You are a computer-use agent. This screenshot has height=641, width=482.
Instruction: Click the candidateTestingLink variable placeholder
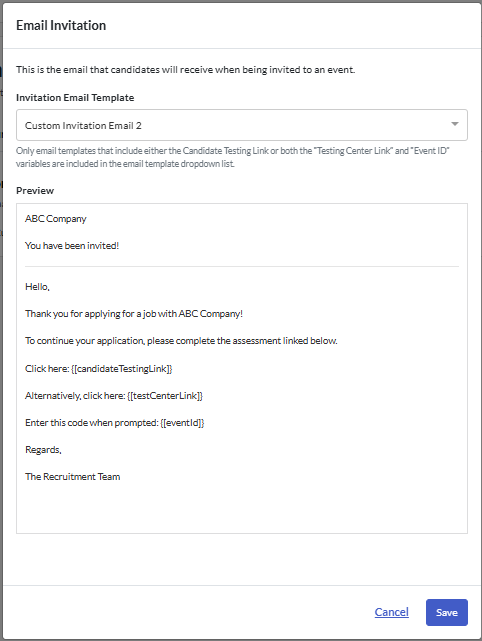pos(121,369)
